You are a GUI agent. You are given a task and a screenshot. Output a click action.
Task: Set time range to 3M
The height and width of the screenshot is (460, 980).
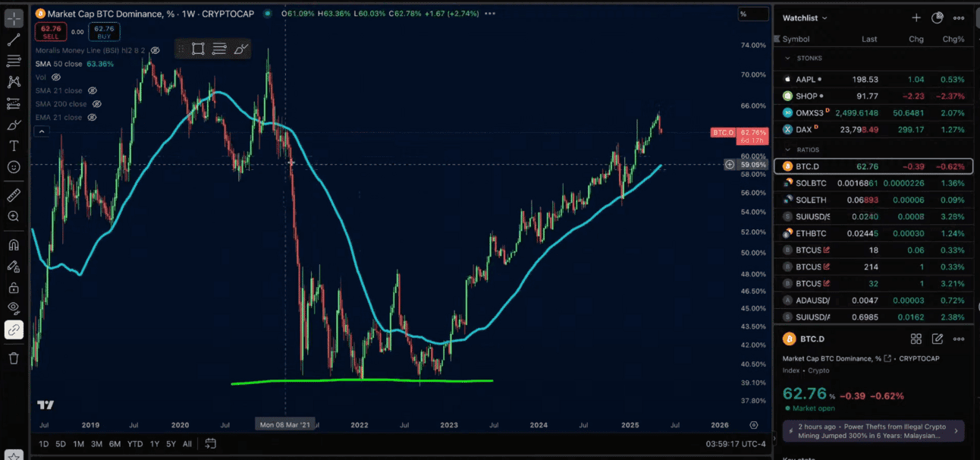(96, 443)
